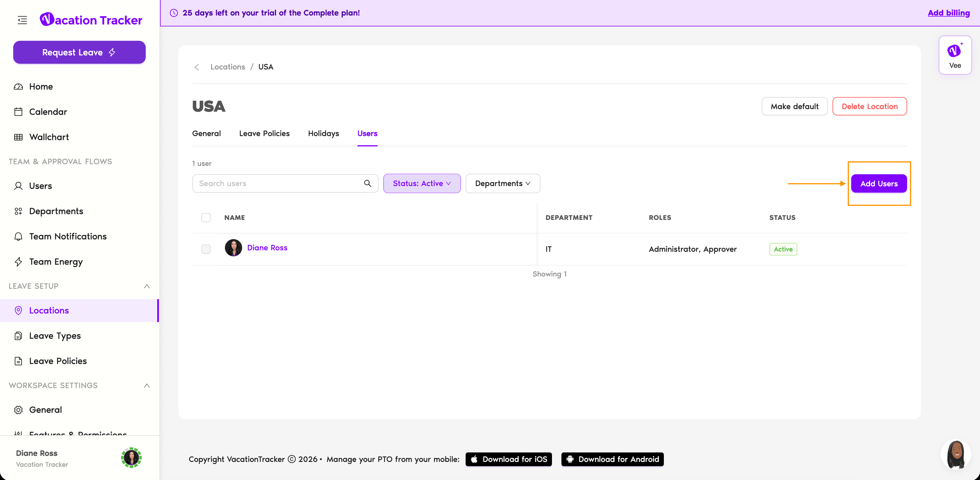Image resolution: width=980 pixels, height=480 pixels.
Task: Open the Vee assistant widget
Action: [x=955, y=55]
